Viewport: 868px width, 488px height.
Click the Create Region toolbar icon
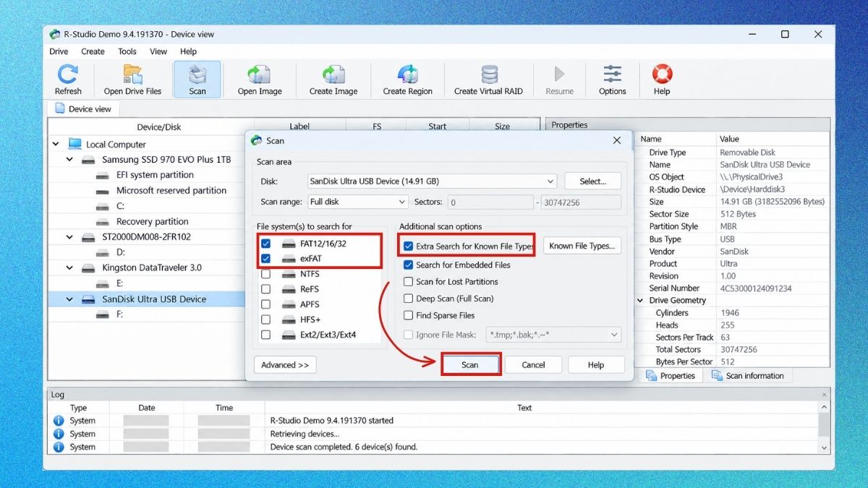[x=407, y=74]
